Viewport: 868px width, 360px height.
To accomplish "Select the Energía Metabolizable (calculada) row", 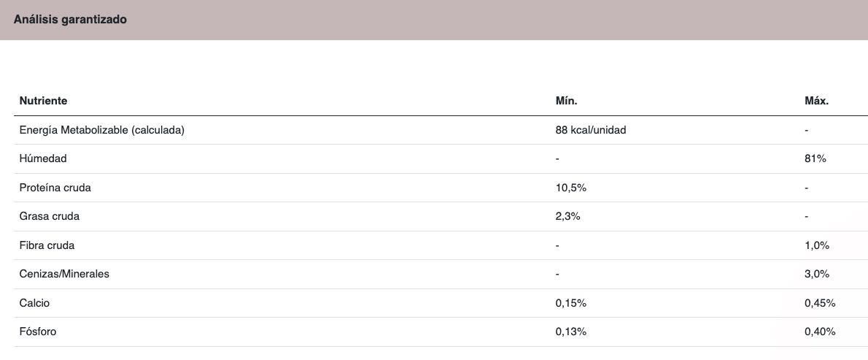I will pos(441,130).
